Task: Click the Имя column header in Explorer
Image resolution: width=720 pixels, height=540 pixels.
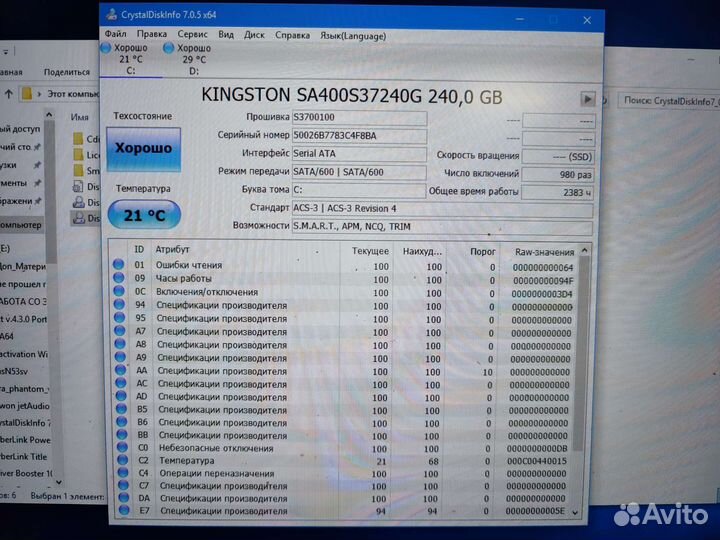Action: click(x=79, y=117)
